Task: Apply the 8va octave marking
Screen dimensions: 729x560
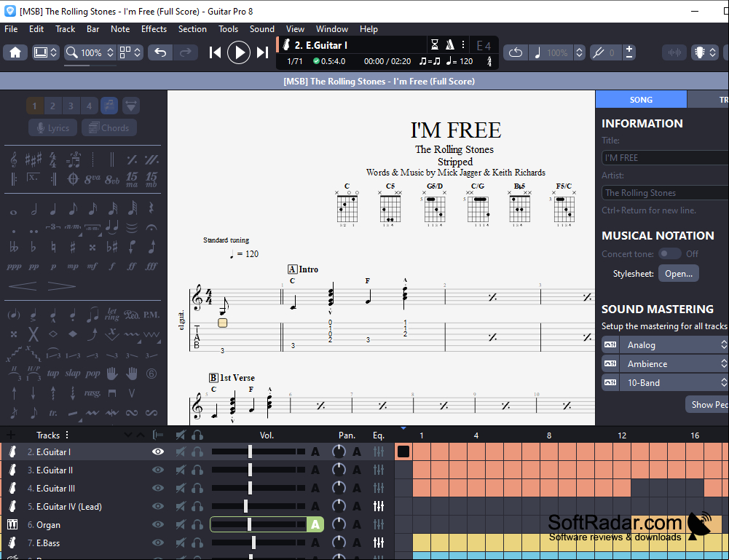Action: [x=92, y=178]
